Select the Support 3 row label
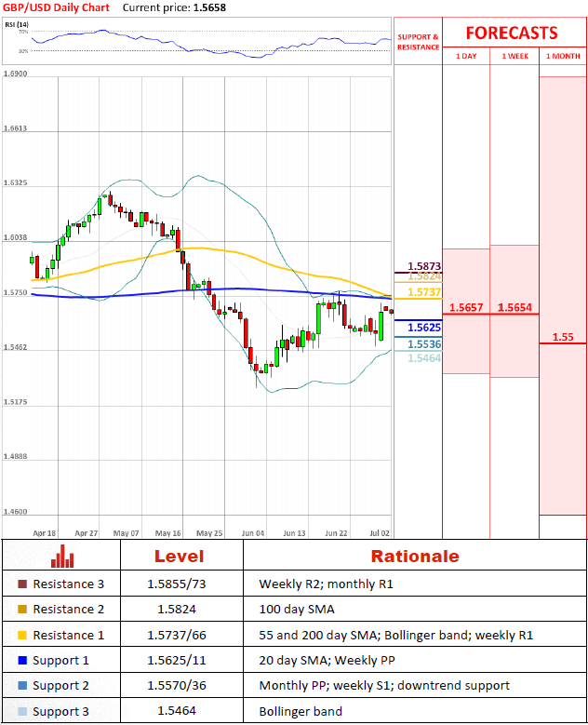 click(x=60, y=711)
